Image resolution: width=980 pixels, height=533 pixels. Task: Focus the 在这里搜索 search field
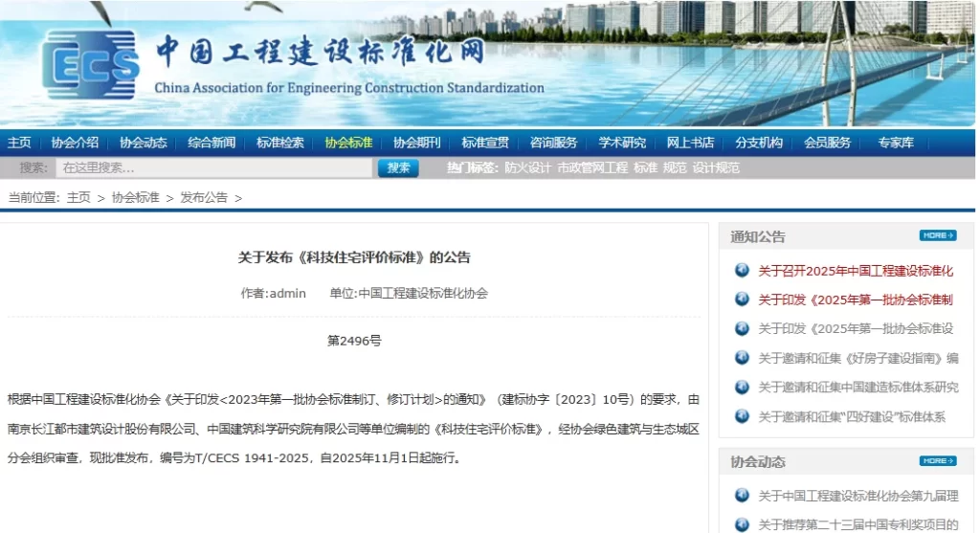coord(213,167)
